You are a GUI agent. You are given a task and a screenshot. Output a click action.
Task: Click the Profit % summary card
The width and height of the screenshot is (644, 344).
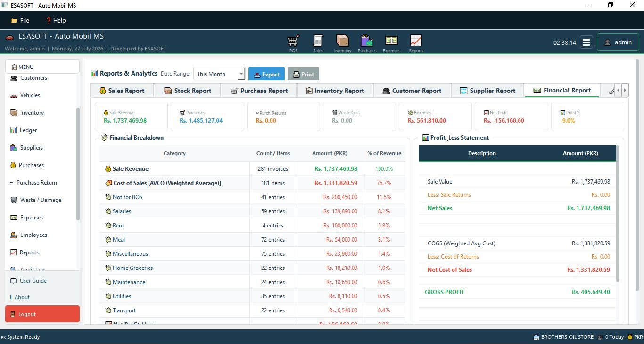pyautogui.click(x=587, y=117)
